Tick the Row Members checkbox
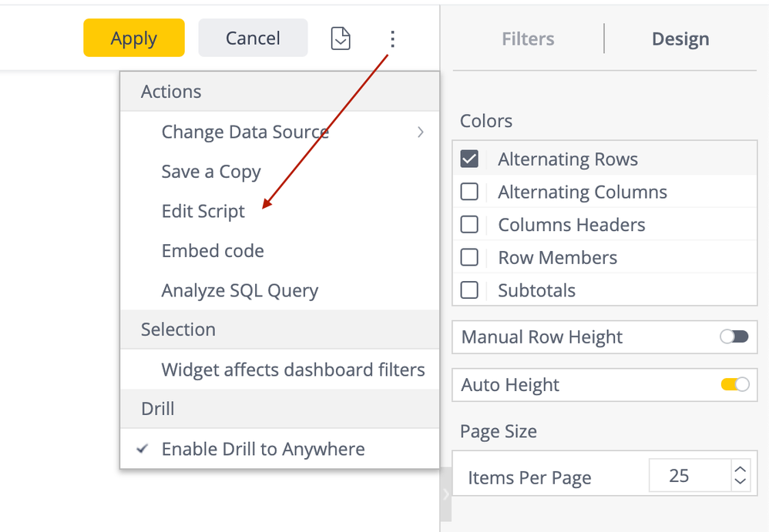 469,257
